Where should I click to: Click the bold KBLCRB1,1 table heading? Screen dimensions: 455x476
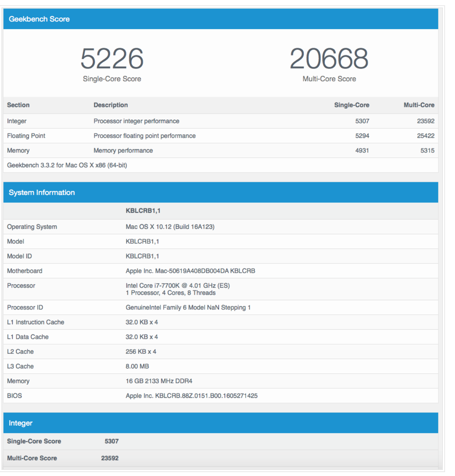pos(143,211)
